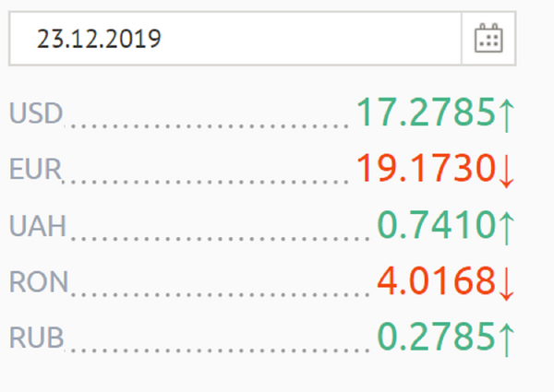Click the RON rate value 4.0168
Viewport: 554px width, 392px height.
click(437, 280)
